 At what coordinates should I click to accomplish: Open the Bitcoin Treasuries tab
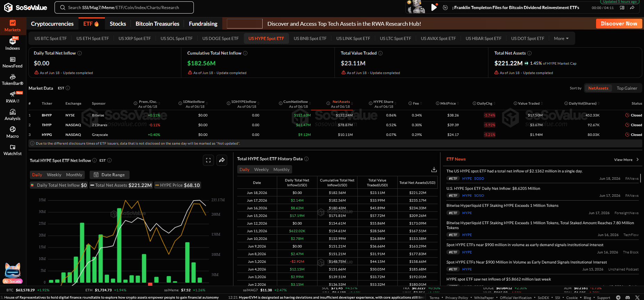(157, 24)
